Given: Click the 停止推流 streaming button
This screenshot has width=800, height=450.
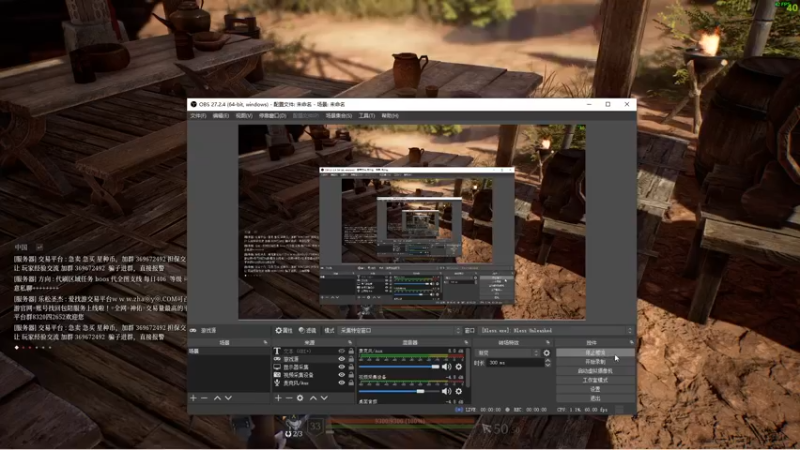Looking at the screenshot, I should [595, 353].
